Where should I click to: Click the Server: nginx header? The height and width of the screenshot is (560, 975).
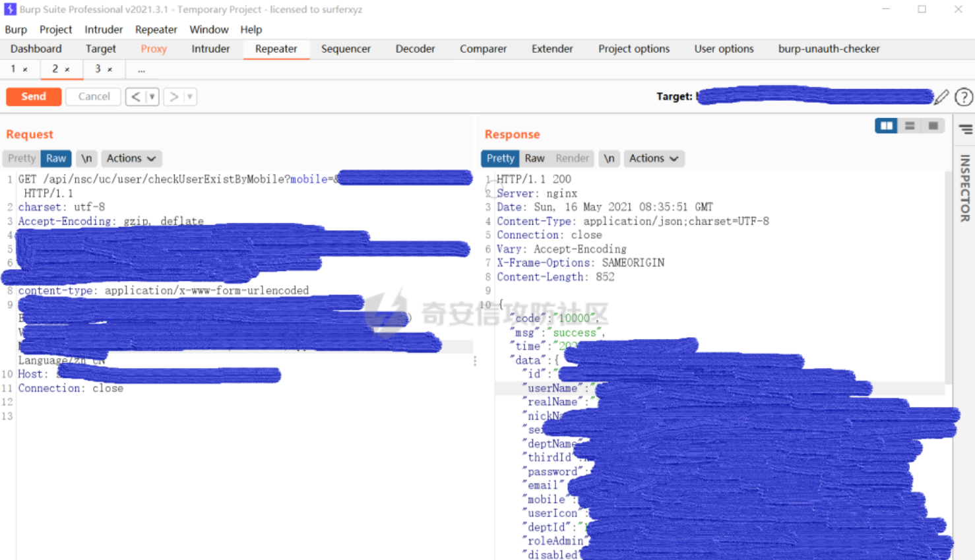(537, 193)
